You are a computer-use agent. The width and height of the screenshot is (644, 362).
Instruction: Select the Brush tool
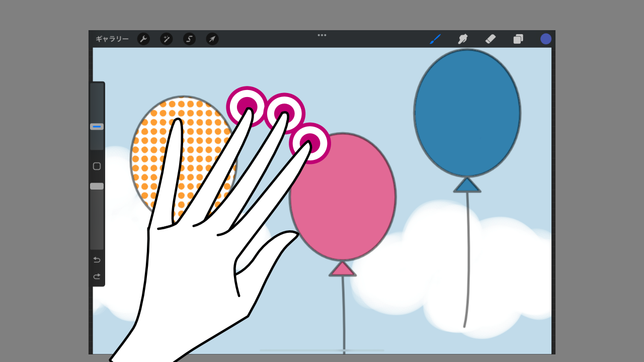(x=435, y=39)
